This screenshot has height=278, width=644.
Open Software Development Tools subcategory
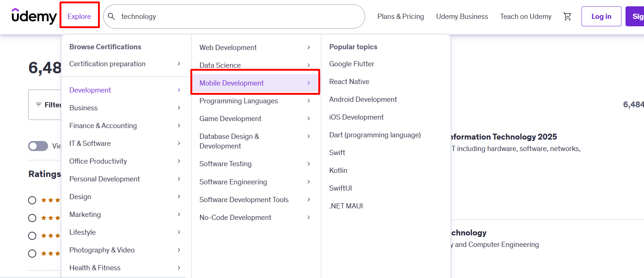[244, 200]
